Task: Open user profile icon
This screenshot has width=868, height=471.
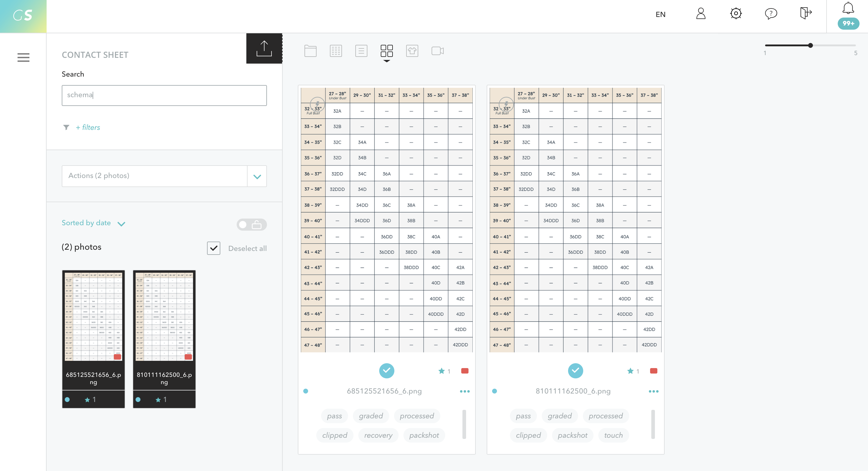Action: click(x=701, y=14)
